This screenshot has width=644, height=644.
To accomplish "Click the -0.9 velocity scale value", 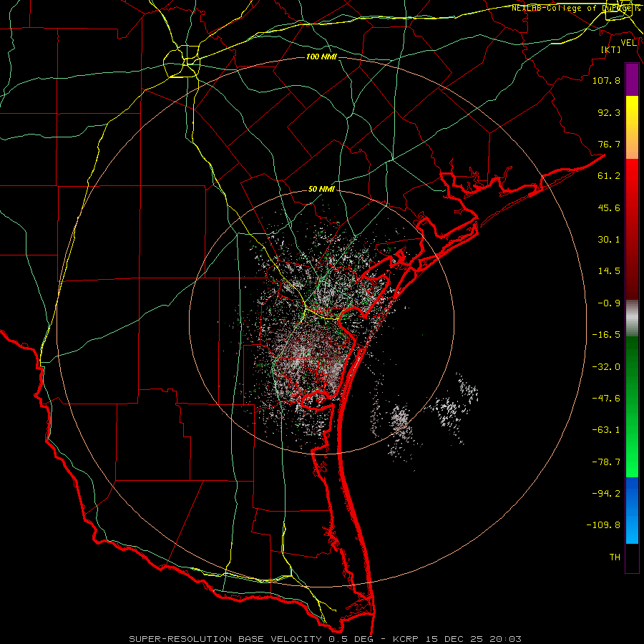I will click(x=609, y=303).
